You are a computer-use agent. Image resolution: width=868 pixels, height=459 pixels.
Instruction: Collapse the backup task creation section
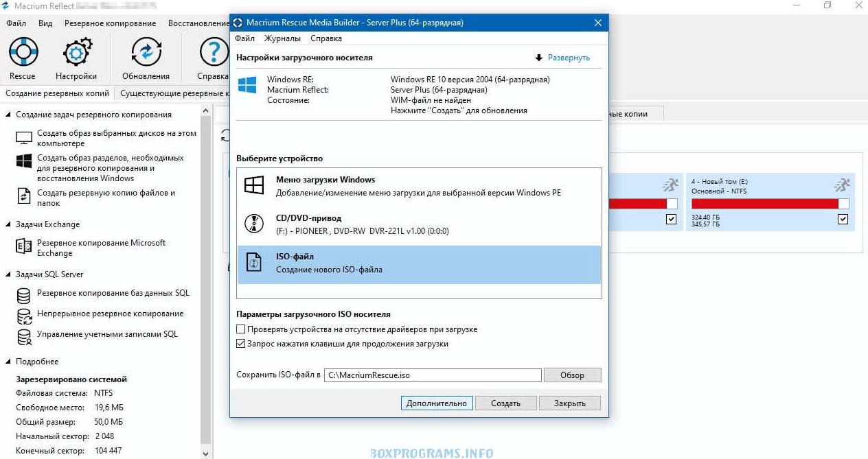(x=8, y=115)
